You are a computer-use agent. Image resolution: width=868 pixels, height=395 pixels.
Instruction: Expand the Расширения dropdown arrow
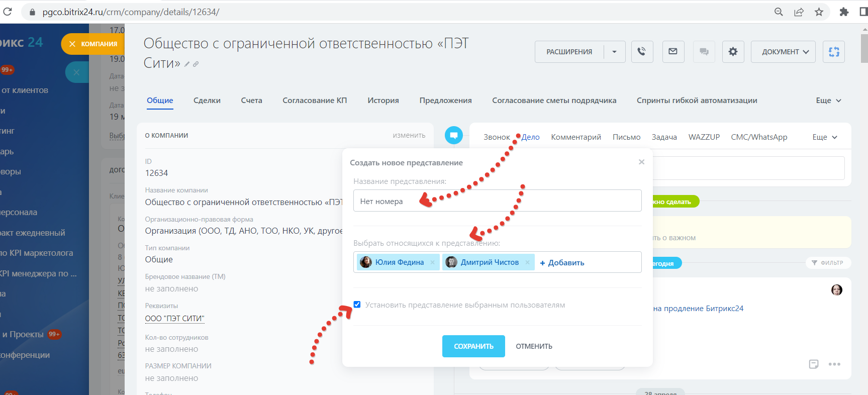pos(614,52)
